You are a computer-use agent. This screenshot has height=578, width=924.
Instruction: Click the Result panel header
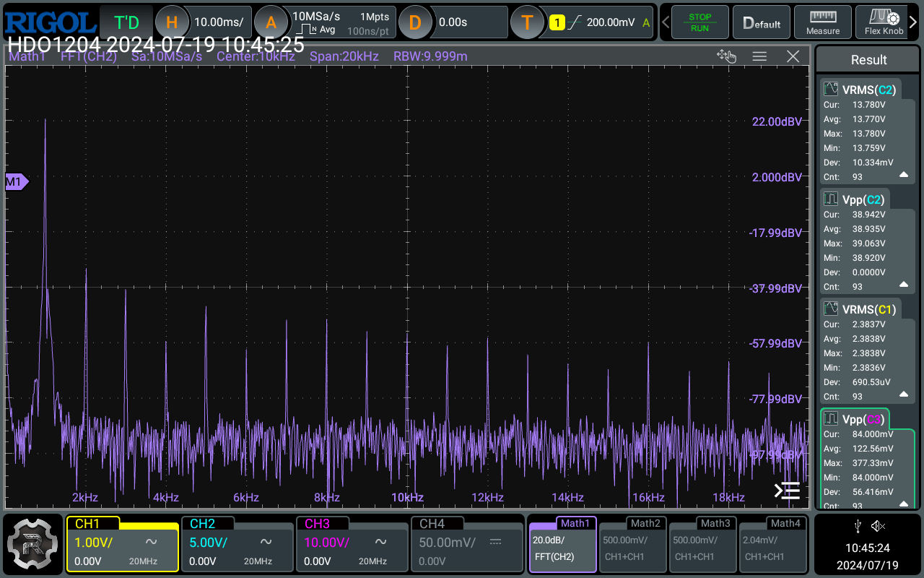(868, 60)
